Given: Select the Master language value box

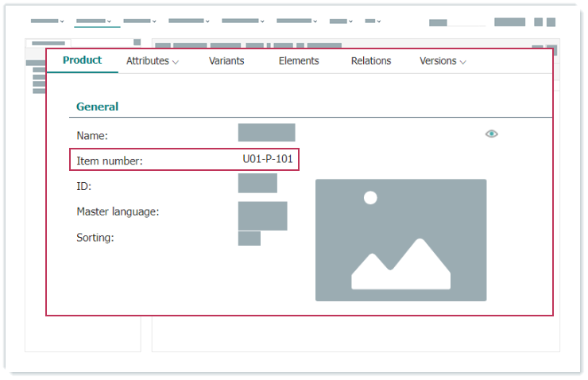Looking at the screenshot, I should click(262, 215).
